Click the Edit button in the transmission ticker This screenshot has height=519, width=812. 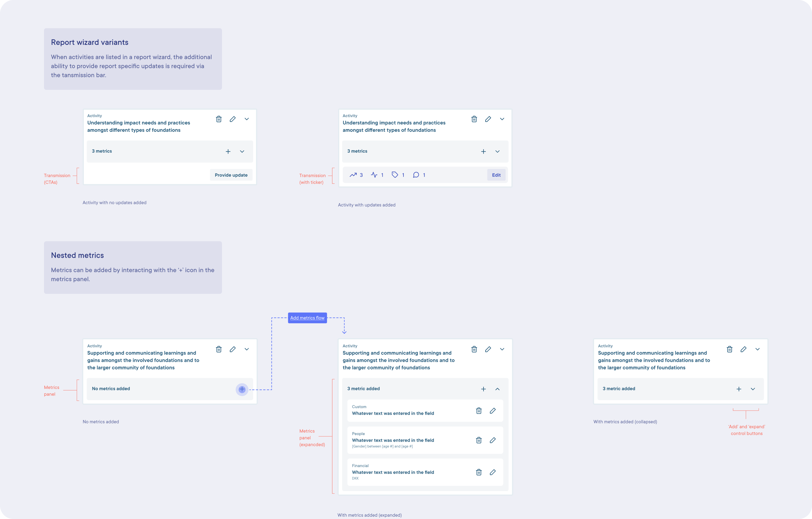(496, 175)
